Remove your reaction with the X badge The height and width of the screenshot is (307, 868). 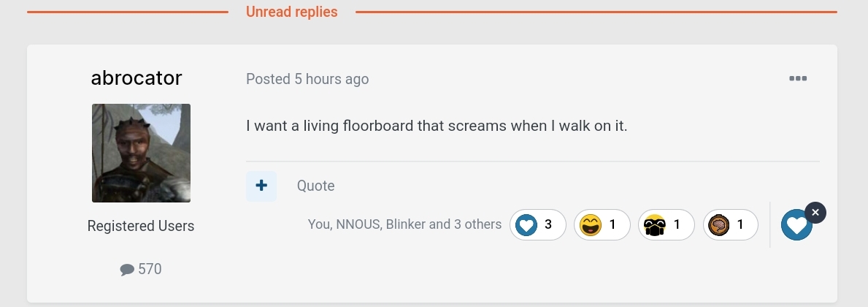click(x=815, y=213)
